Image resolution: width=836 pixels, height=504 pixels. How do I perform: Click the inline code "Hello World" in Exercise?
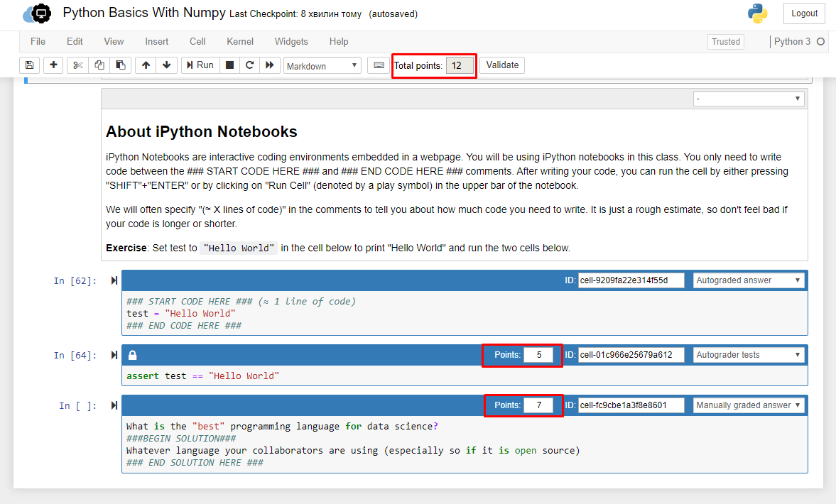tap(239, 248)
